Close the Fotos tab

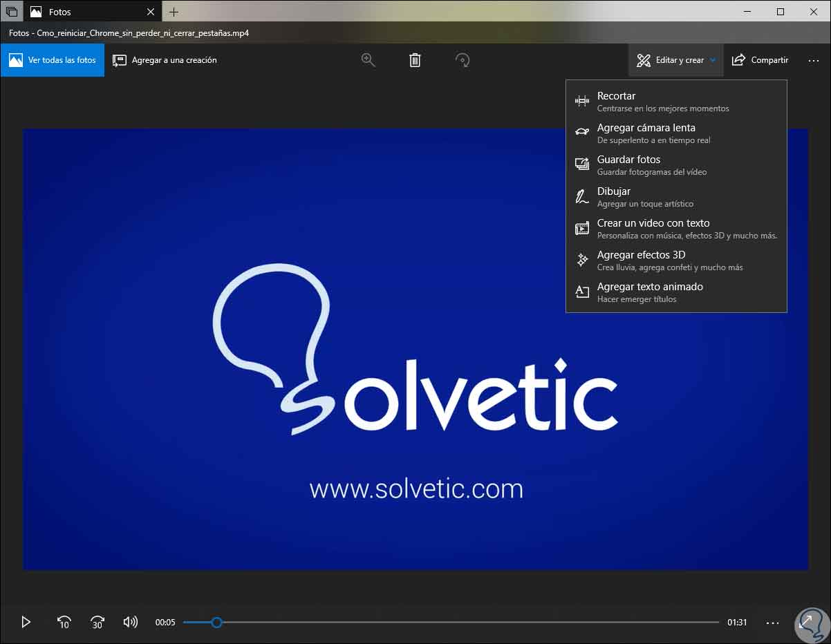pyautogui.click(x=151, y=12)
